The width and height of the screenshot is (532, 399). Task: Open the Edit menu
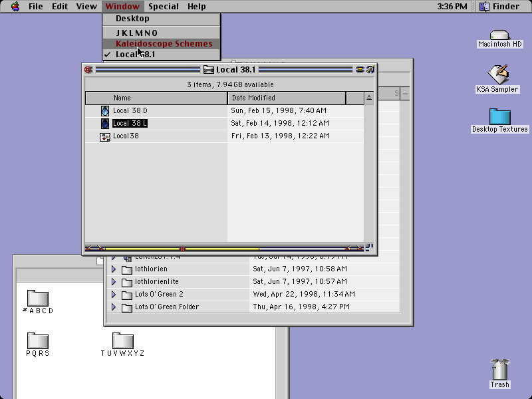pos(60,6)
